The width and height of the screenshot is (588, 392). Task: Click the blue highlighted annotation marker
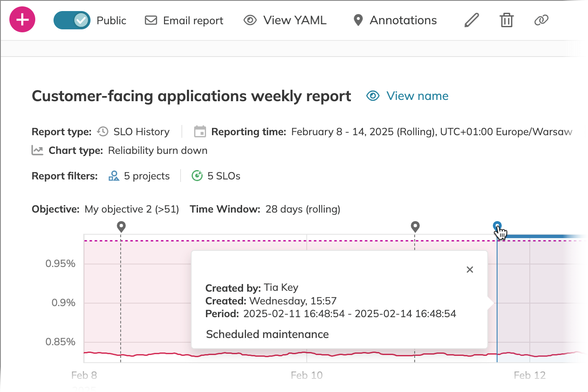click(497, 226)
